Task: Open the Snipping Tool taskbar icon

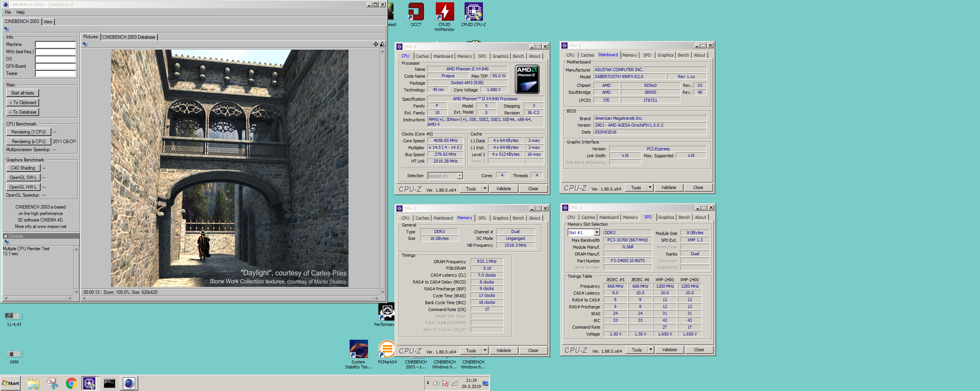Action: click(x=52, y=383)
